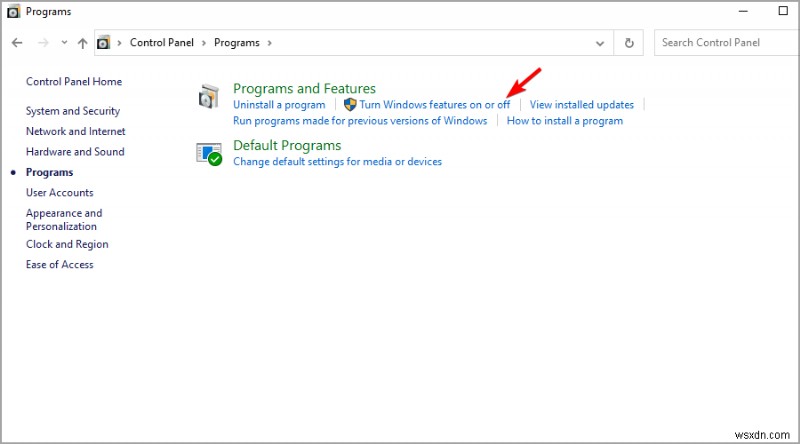Click the shield icon beside Windows features
The image size is (800, 444).
(350, 105)
